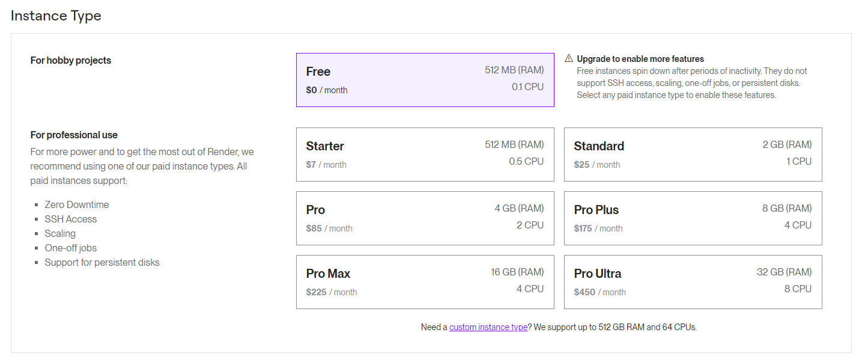
Task: Click the For professional use heading
Action: [x=74, y=135]
